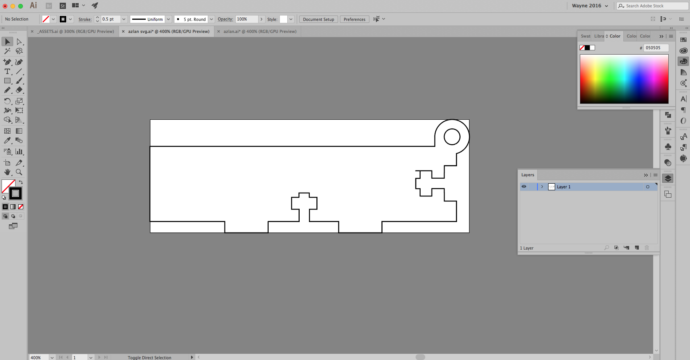Click the Change Screen Mode button

tap(13, 226)
